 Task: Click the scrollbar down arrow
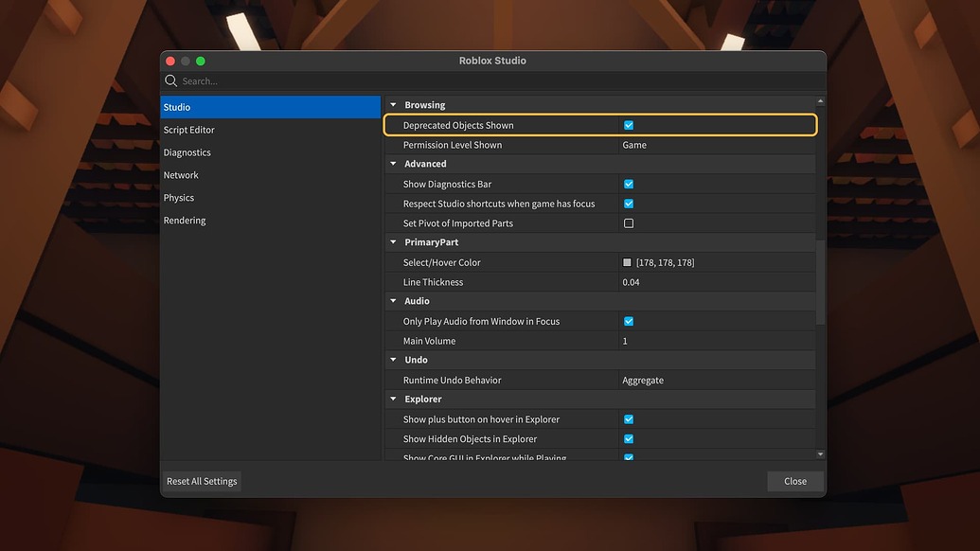click(820, 453)
